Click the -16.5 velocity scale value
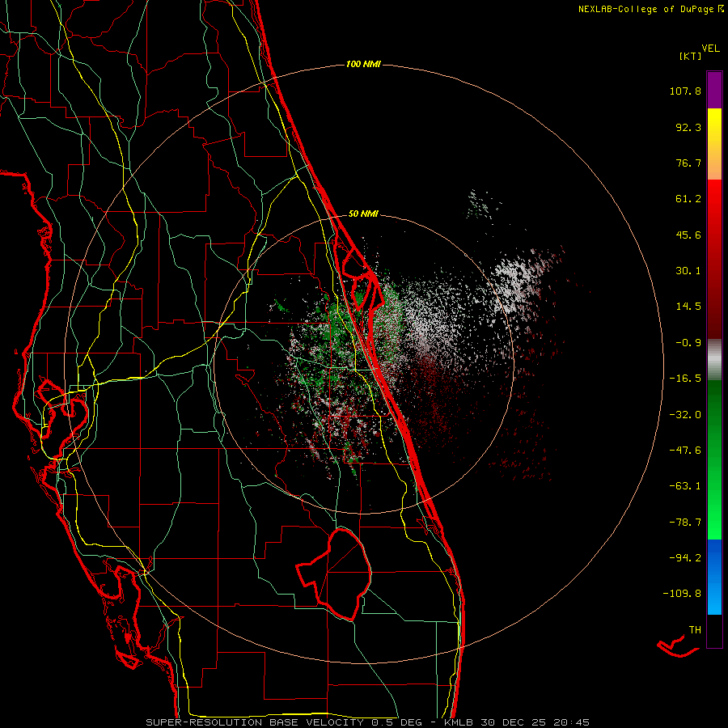728x728 pixels. 685,379
